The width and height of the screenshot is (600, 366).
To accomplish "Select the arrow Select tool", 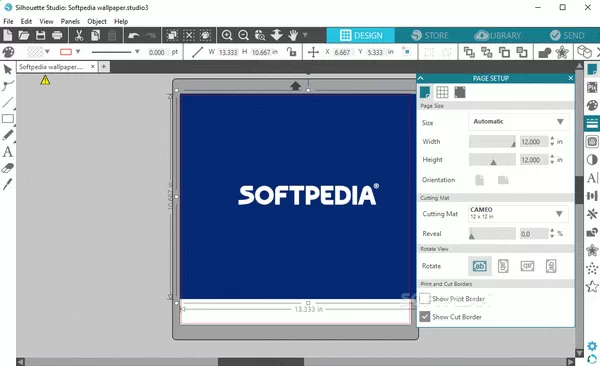I will pyautogui.click(x=8, y=69).
